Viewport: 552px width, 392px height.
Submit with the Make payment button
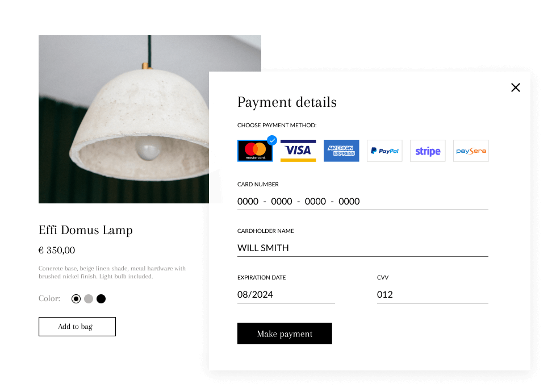(x=285, y=333)
